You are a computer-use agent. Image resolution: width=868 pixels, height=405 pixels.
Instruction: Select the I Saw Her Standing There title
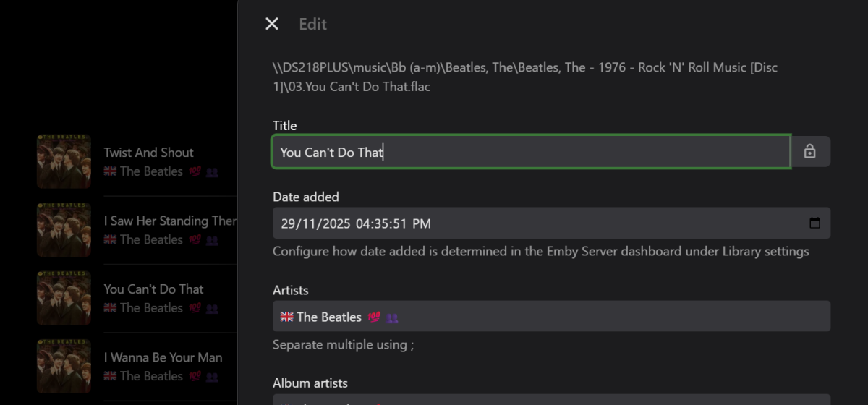[170, 221]
